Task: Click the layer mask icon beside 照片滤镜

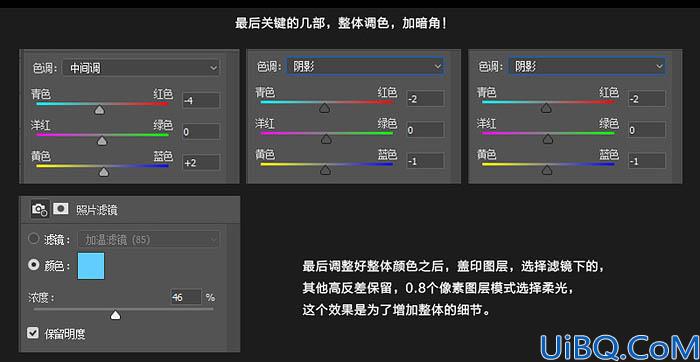Action: click(x=60, y=208)
